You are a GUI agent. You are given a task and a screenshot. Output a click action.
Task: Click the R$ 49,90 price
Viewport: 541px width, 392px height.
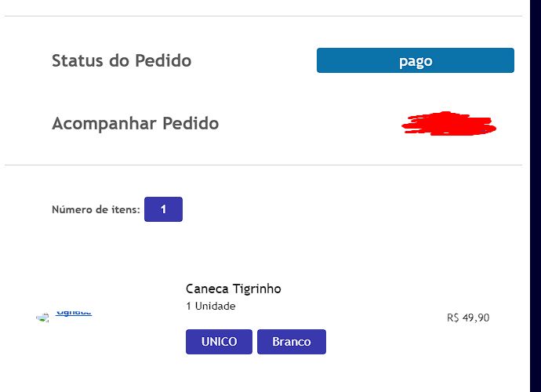[x=468, y=318]
